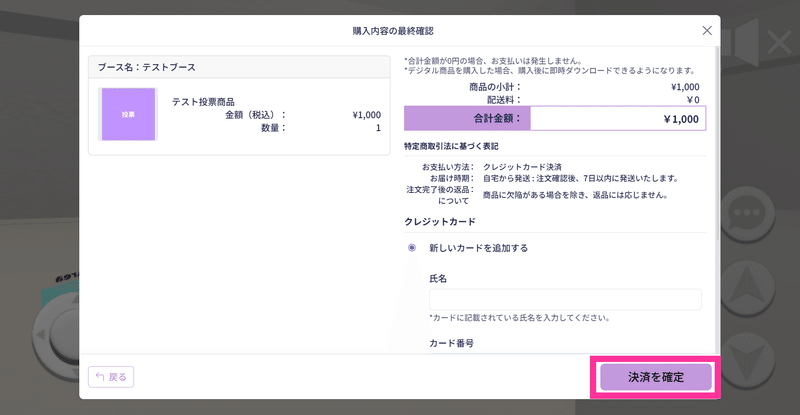Click the クレジットカード section heading
Screen dimensions: 800x415
[440, 222]
